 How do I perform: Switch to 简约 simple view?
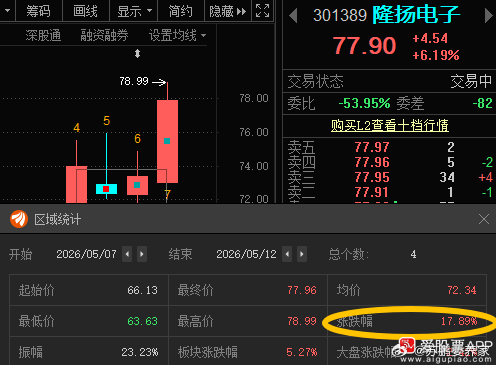tap(180, 11)
